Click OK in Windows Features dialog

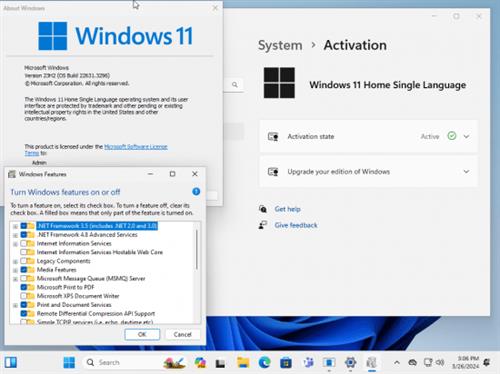coord(142,334)
